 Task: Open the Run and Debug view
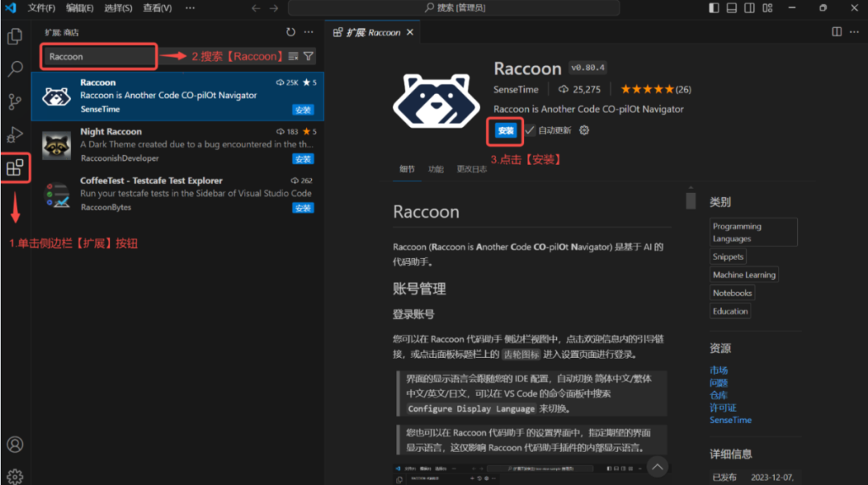coord(14,134)
